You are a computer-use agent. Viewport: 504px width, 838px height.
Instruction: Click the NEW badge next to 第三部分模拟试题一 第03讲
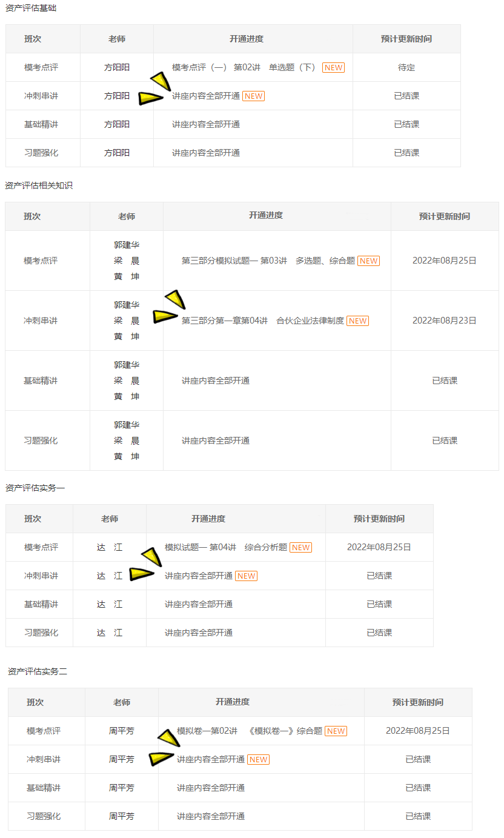click(368, 261)
